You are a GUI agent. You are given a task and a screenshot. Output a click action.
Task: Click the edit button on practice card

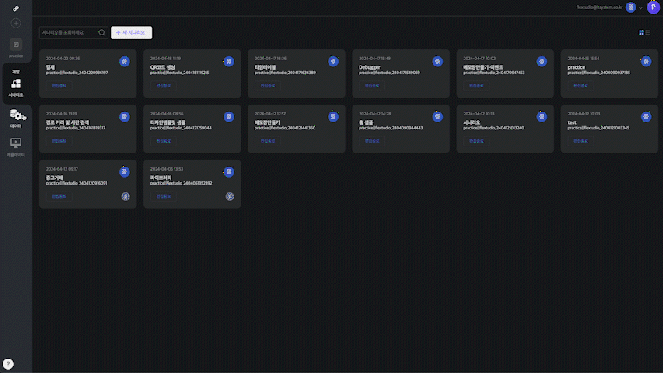(580, 86)
